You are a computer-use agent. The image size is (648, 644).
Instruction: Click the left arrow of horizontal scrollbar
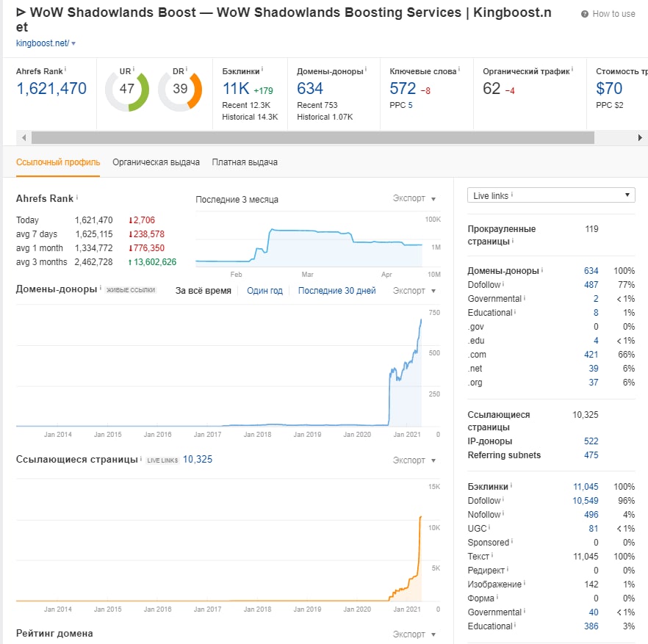[x=24, y=137]
